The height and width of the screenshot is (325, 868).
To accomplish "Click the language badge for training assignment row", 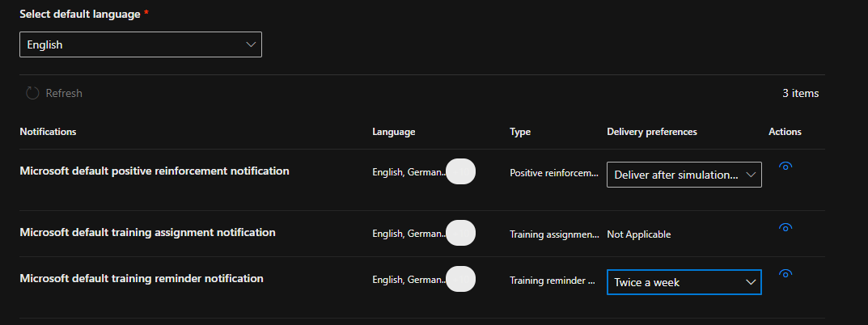I will coord(460,233).
